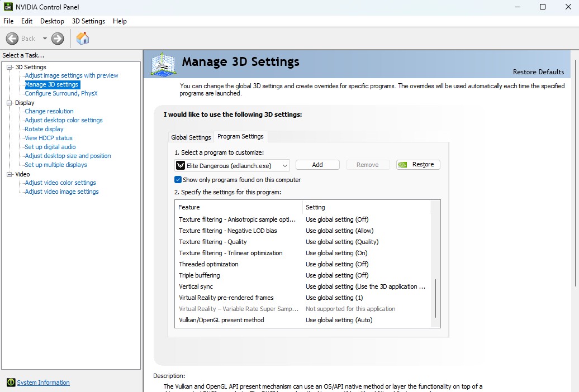Open Adjust video image settings
The width and height of the screenshot is (579, 392).
point(61,192)
